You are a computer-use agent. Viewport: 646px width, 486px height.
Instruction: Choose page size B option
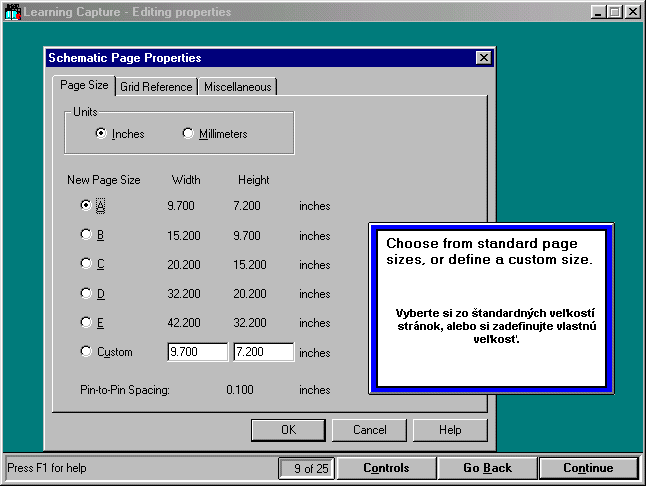pyautogui.click(x=86, y=236)
